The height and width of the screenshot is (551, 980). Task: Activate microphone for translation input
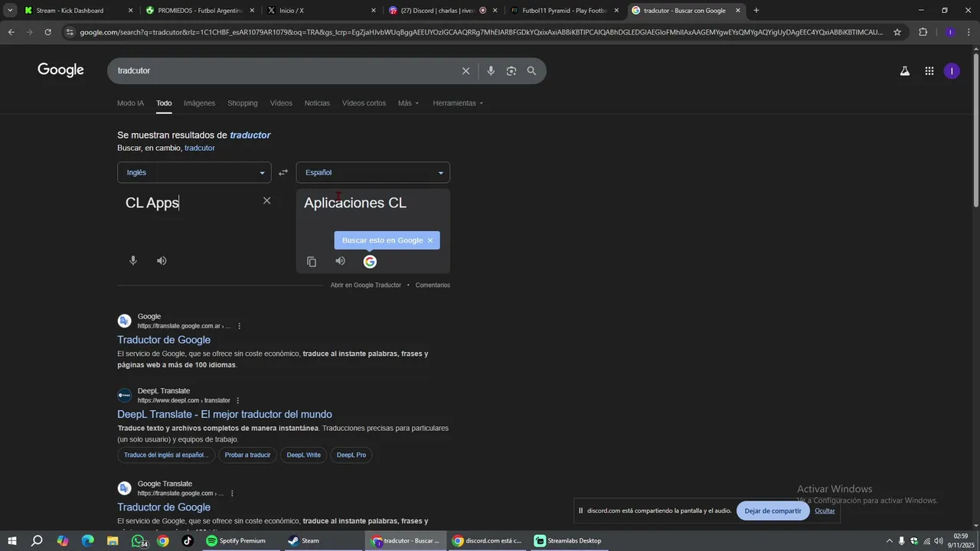click(x=133, y=261)
